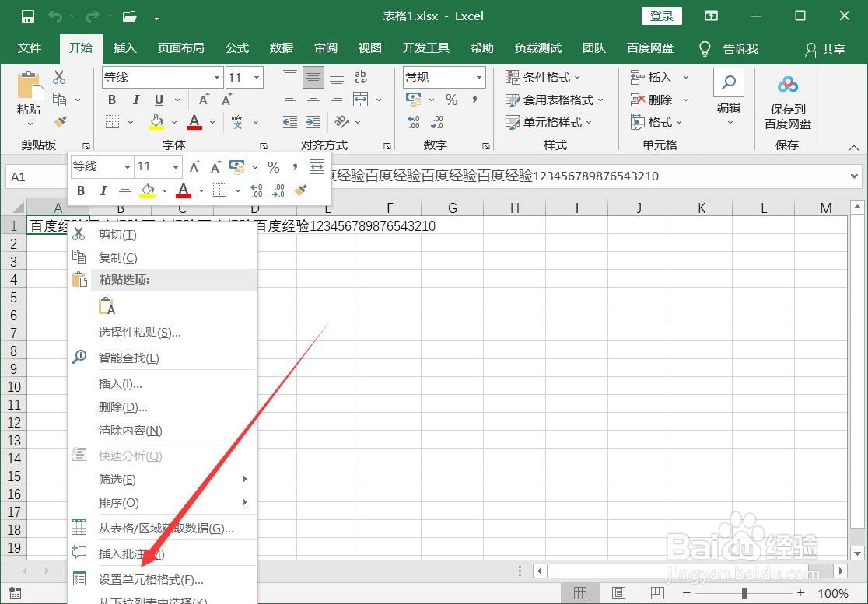Image resolution: width=868 pixels, height=604 pixels.
Task: Open the 编辑 search group button
Action: (729, 97)
